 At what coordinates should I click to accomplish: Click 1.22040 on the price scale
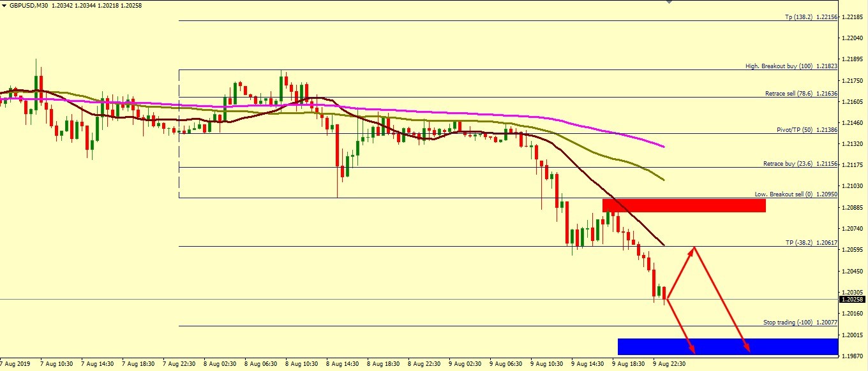tap(853, 38)
